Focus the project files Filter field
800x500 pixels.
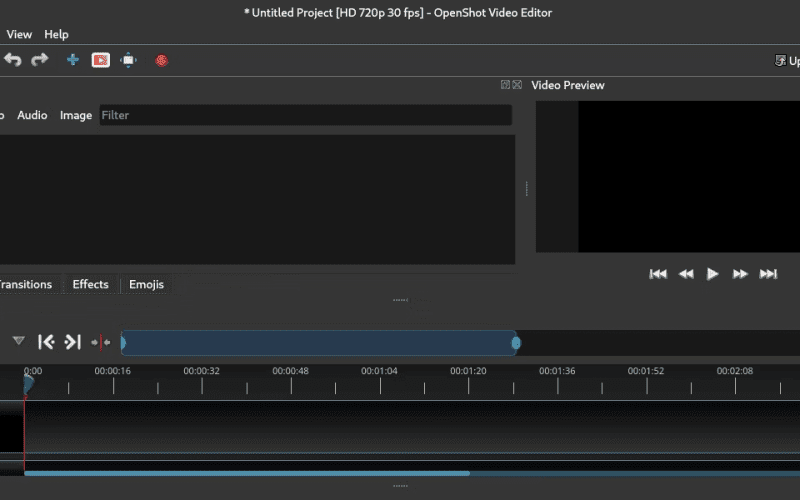pyautogui.click(x=306, y=115)
